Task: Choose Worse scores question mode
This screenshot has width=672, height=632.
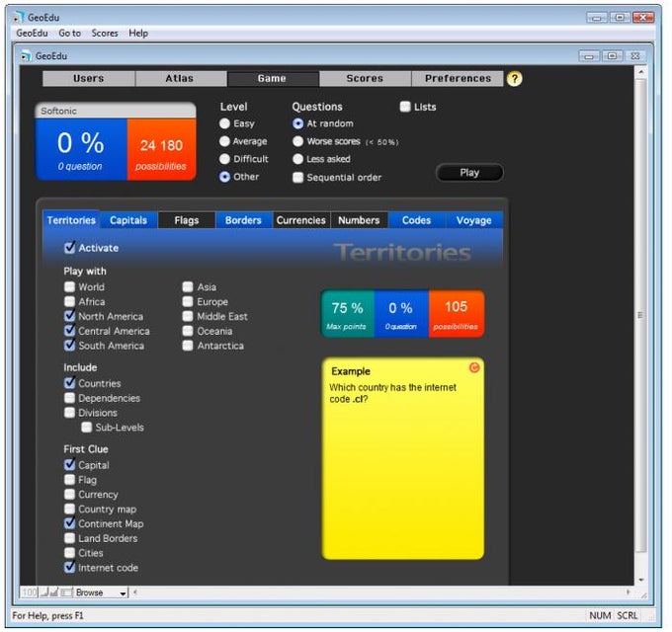Action: coord(297,141)
